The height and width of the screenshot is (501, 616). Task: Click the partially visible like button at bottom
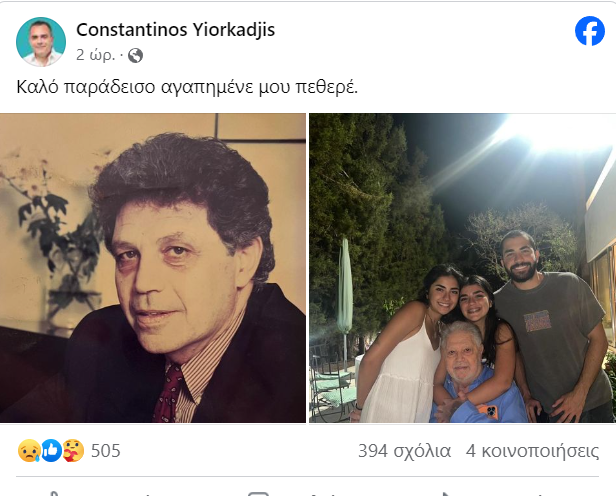53,493
